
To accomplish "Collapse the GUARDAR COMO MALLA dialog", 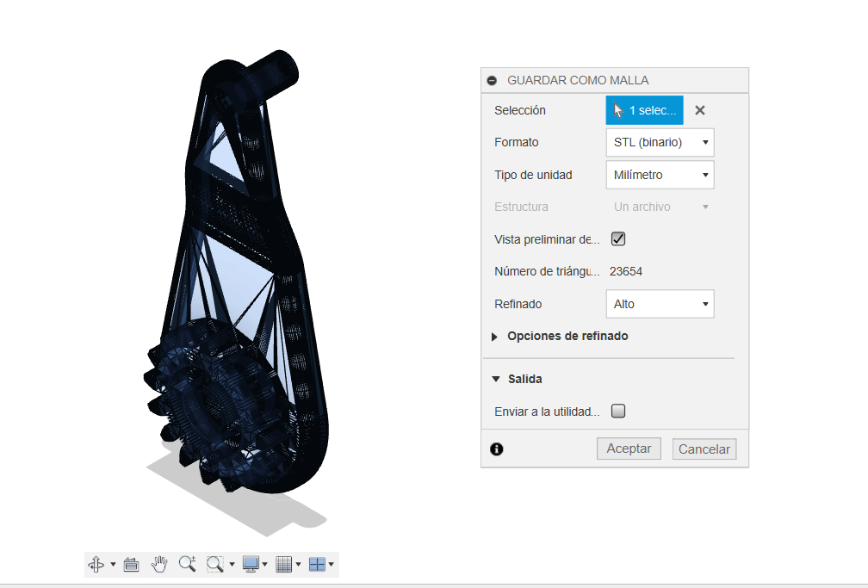I will pyautogui.click(x=492, y=80).
